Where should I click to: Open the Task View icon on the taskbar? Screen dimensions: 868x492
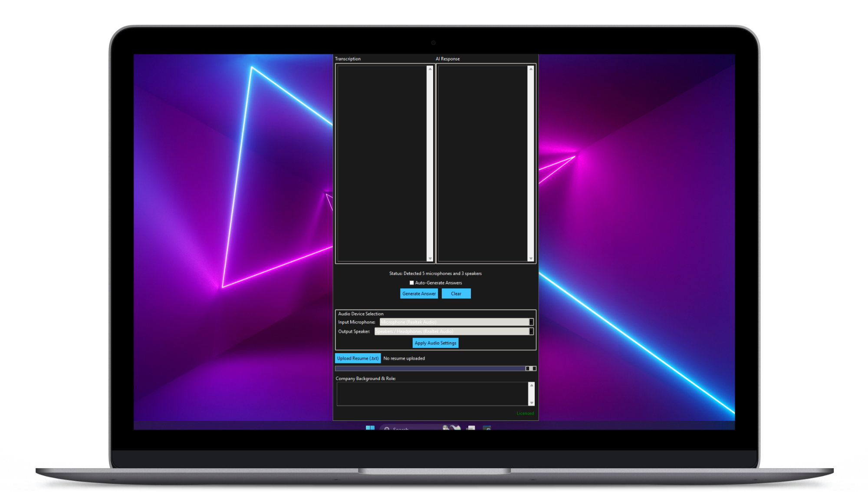pyautogui.click(x=471, y=428)
